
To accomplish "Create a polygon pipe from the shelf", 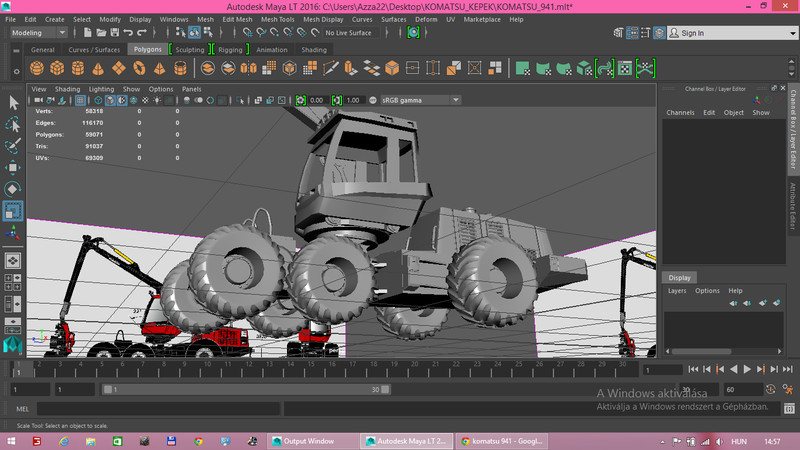I will 180,68.
